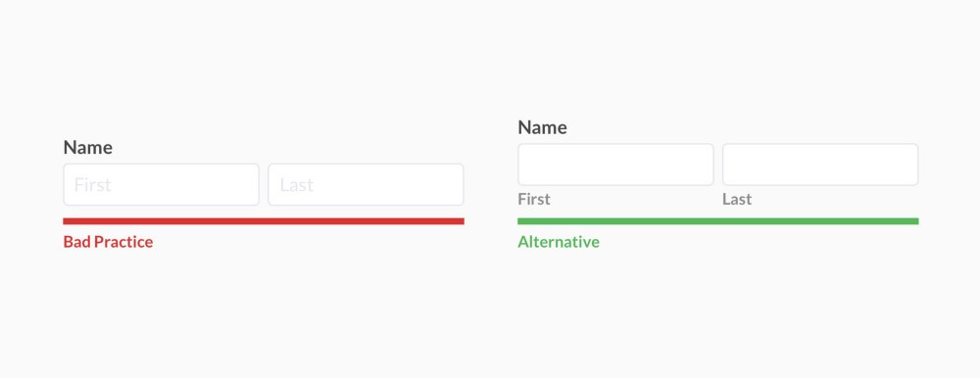Select the grey Last placeholder text

coord(297,185)
